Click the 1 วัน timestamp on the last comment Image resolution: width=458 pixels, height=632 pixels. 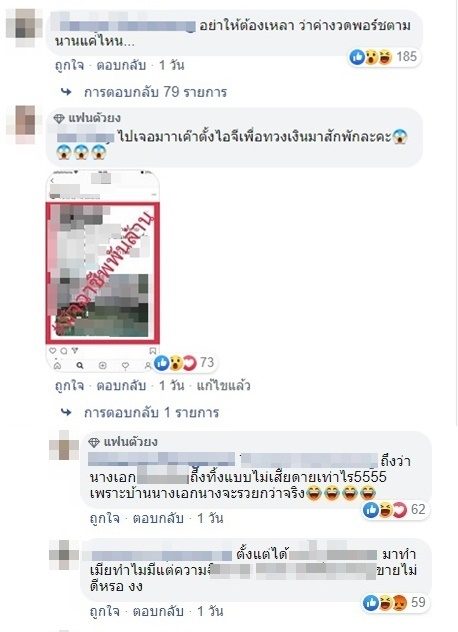[x=210, y=611]
